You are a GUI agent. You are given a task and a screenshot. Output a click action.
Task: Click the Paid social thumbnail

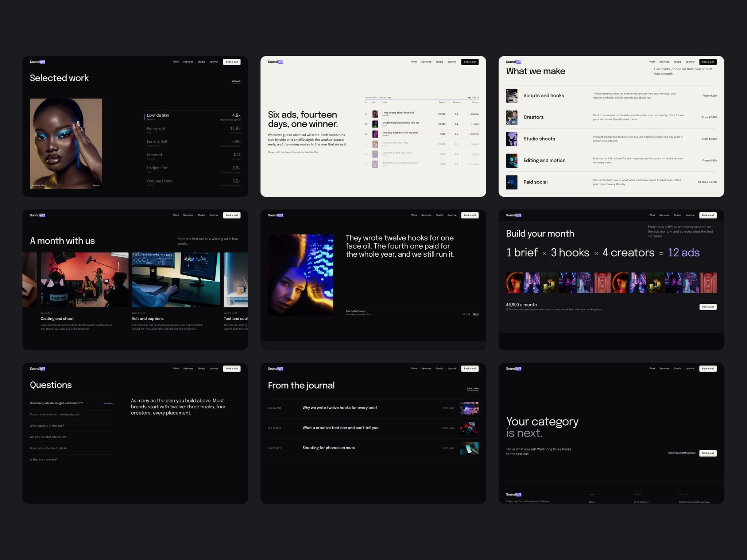pyautogui.click(x=511, y=182)
